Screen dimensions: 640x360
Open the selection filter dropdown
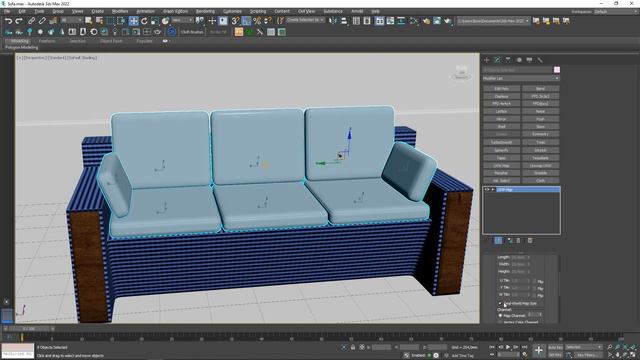pos(71,20)
